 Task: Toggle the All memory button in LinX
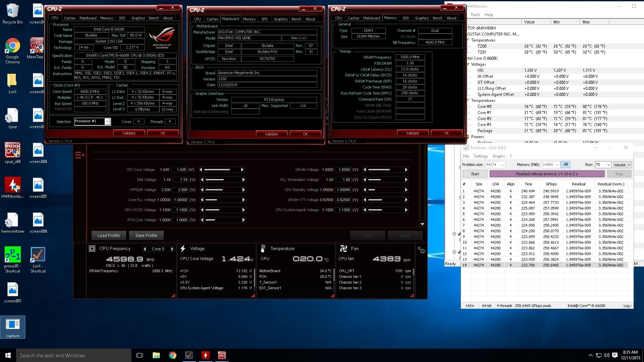point(566,165)
